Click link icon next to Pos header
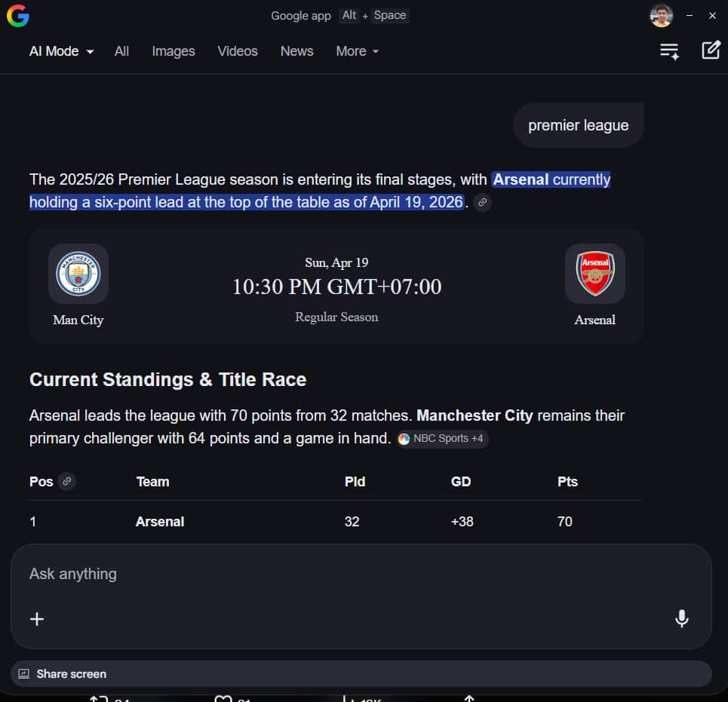 [67, 481]
